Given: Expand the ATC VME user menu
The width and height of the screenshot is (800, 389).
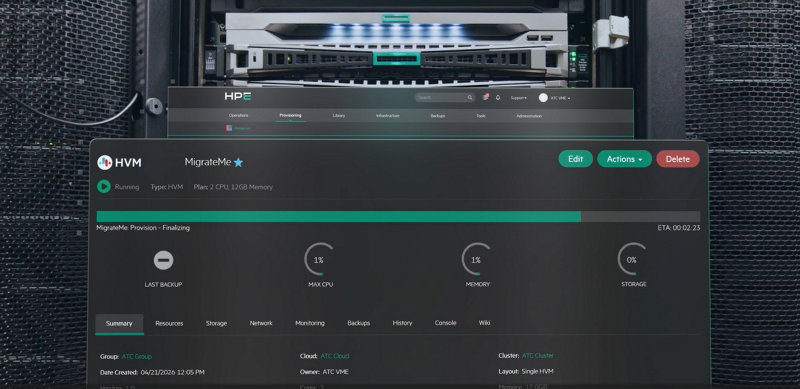Looking at the screenshot, I should click(560, 98).
